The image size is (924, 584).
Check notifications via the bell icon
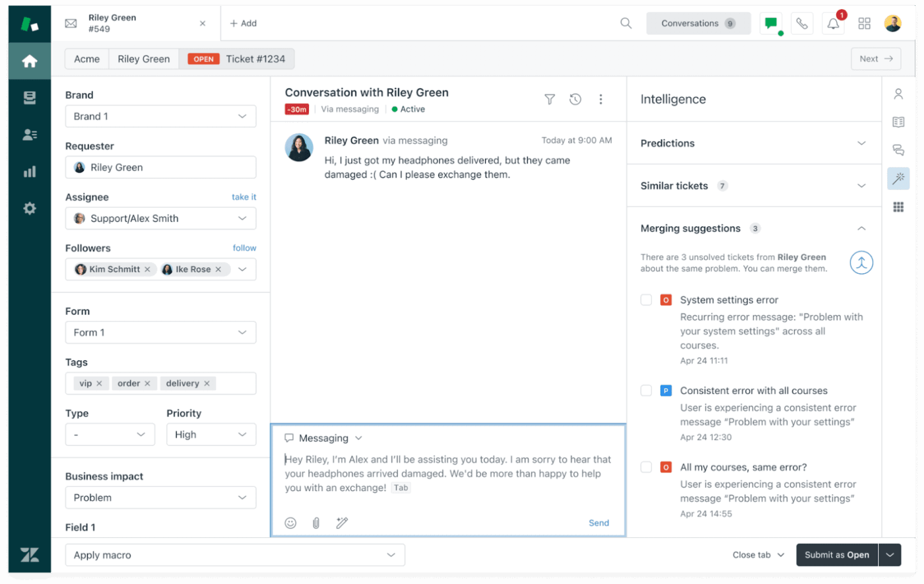pos(832,22)
